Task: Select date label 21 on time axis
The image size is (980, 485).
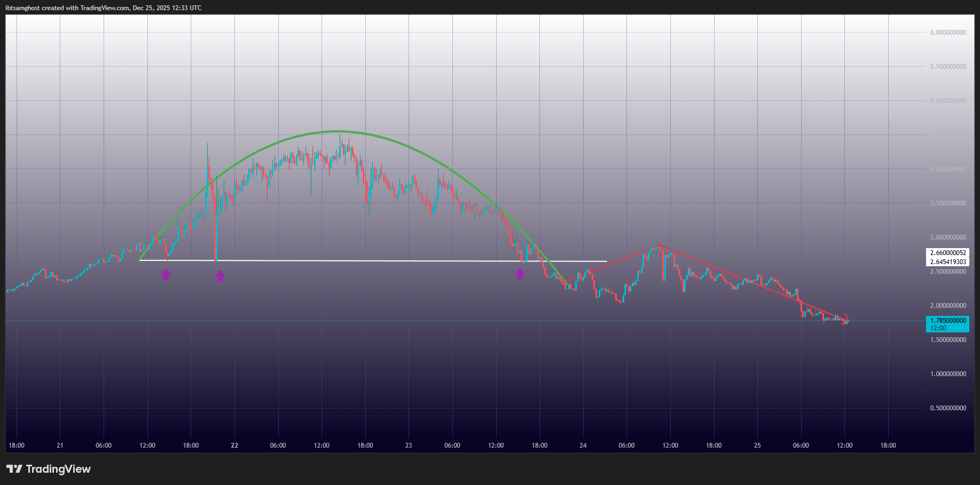Action: point(60,446)
